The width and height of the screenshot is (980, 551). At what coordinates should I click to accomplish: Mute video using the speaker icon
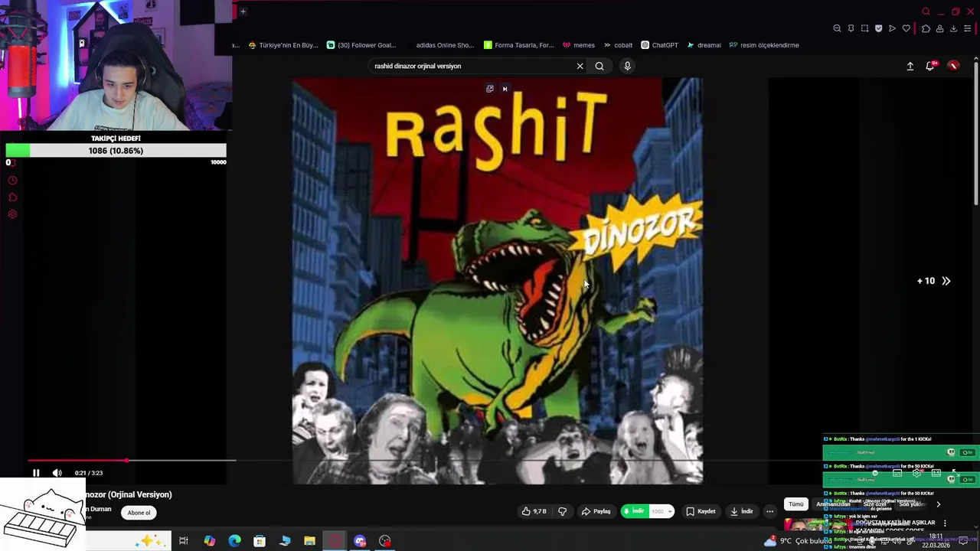57,473
